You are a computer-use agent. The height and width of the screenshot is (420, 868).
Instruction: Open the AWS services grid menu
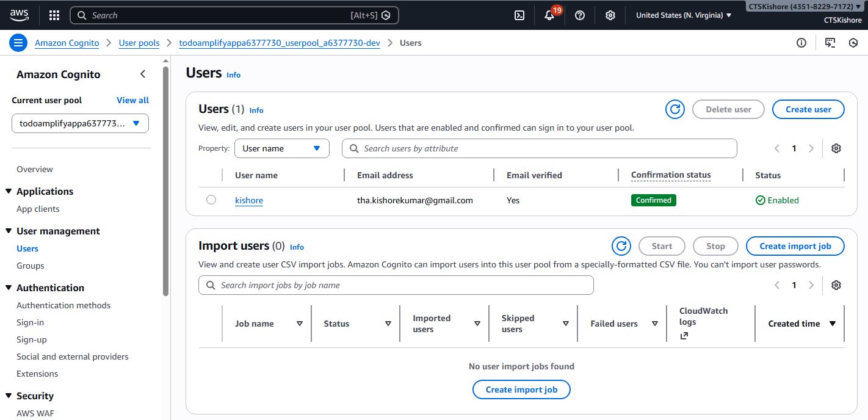tap(54, 15)
